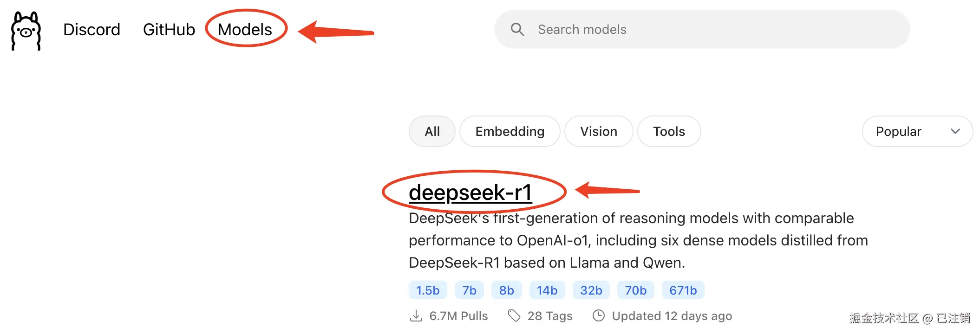Viewport: 980px width, 334px height.
Task: Click the tag icon beside 28 Tags
Action: click(x=514, y=316)
